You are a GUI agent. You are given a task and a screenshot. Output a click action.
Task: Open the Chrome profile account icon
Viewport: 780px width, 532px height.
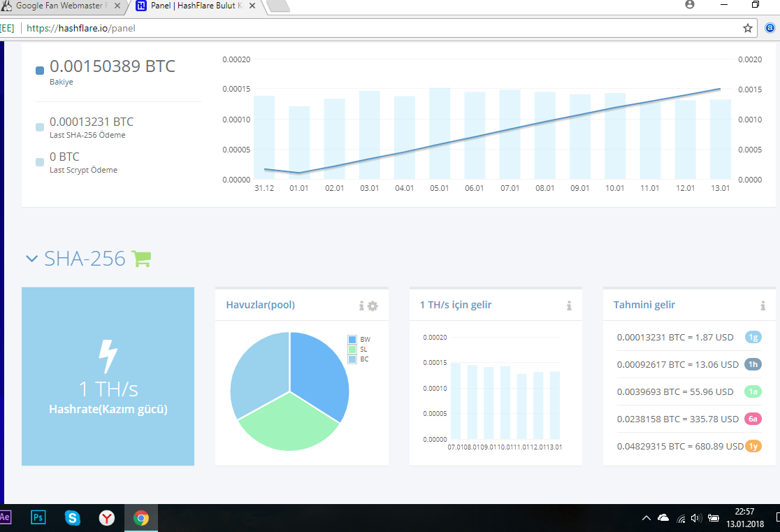pyautogui.click(x=689, y=4)
